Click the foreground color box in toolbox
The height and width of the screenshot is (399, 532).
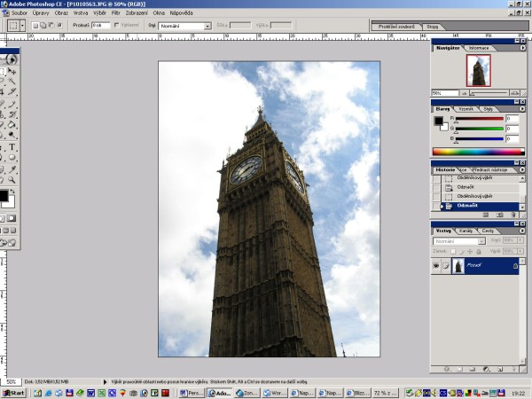(x=4, y=194)
